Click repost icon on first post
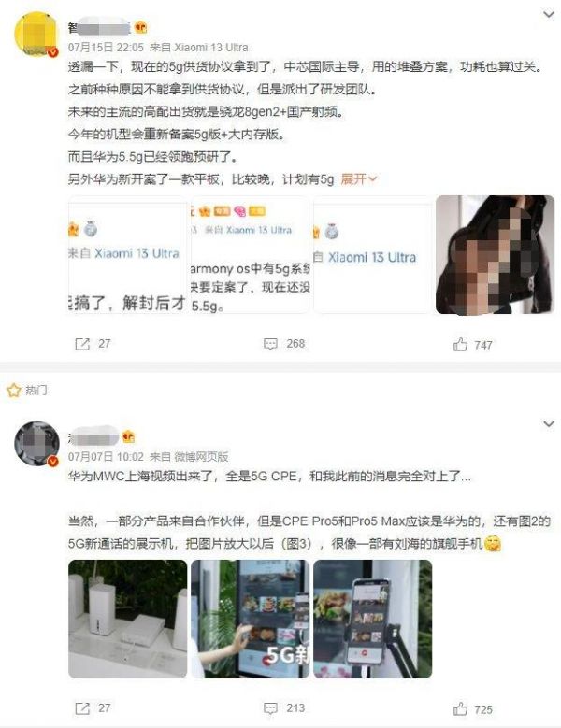Viewport: 561px width, 728px height. [x=82, y=344]
